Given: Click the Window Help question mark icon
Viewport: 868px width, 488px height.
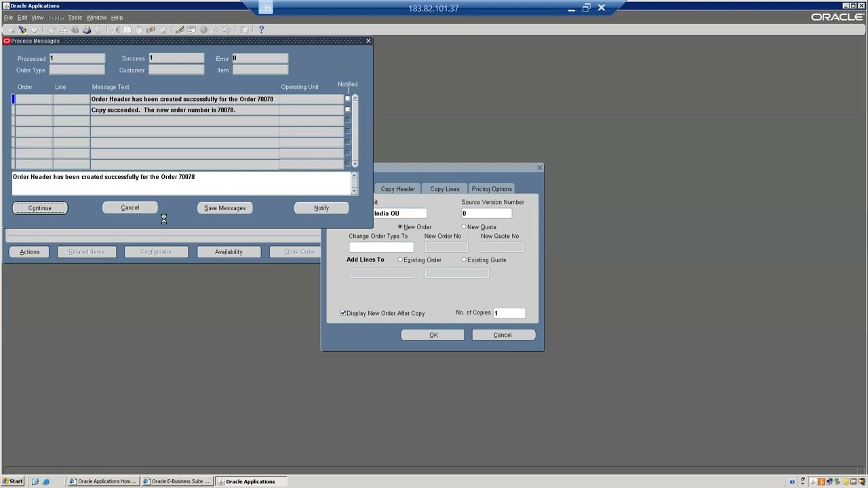Looking at the screenshot, I should tap(261, 30).
